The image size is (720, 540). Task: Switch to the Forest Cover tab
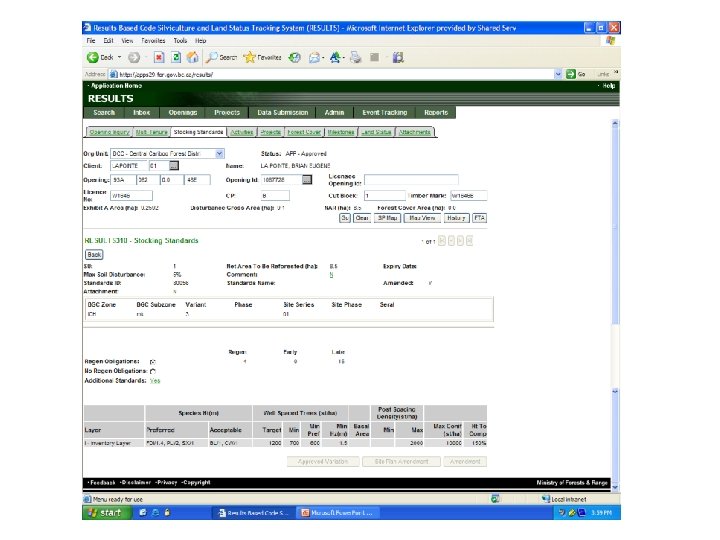point(303,131)
